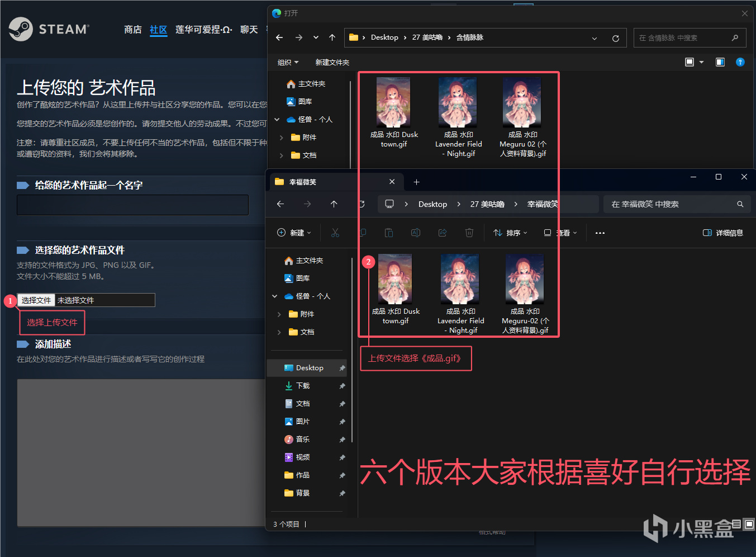Go up one level in 幸福微笑 Explorer
This screenshot has height=557, width=756.
334,204
